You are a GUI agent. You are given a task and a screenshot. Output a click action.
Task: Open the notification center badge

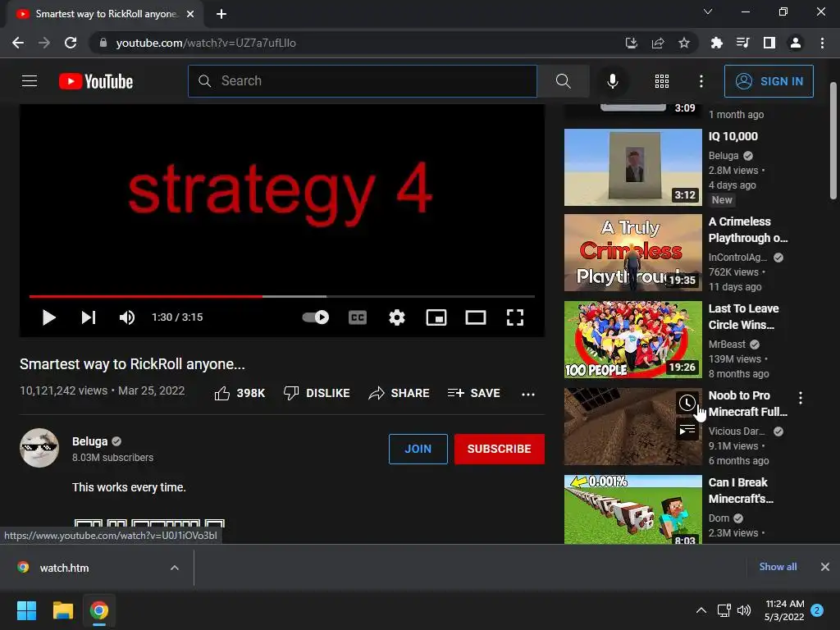[817, 610]
